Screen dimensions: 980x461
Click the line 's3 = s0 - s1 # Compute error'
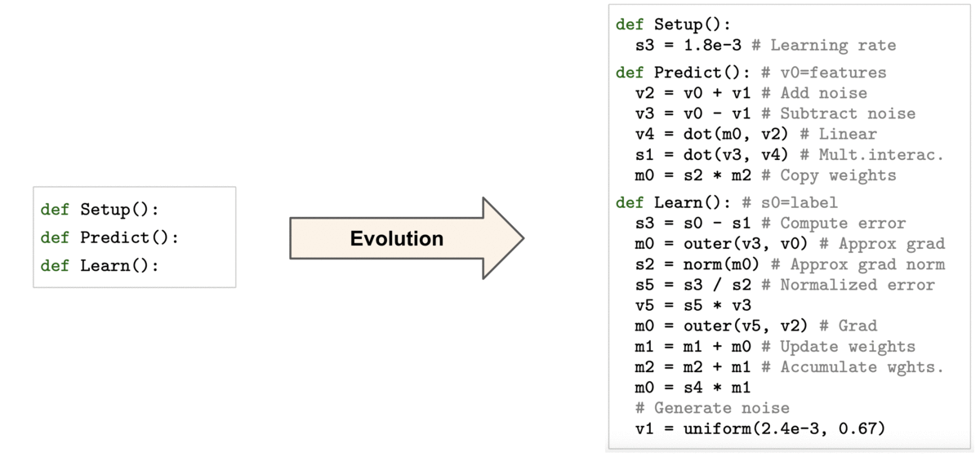click(770, 223)
